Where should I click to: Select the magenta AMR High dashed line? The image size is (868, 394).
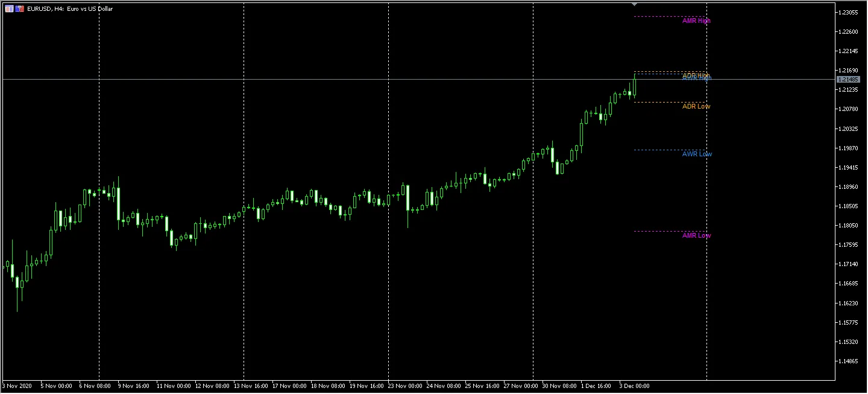(x=657, y=16)
